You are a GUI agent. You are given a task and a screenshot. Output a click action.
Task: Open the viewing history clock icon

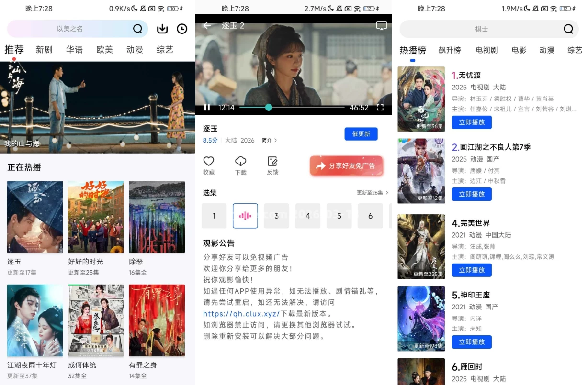[182, 29]
